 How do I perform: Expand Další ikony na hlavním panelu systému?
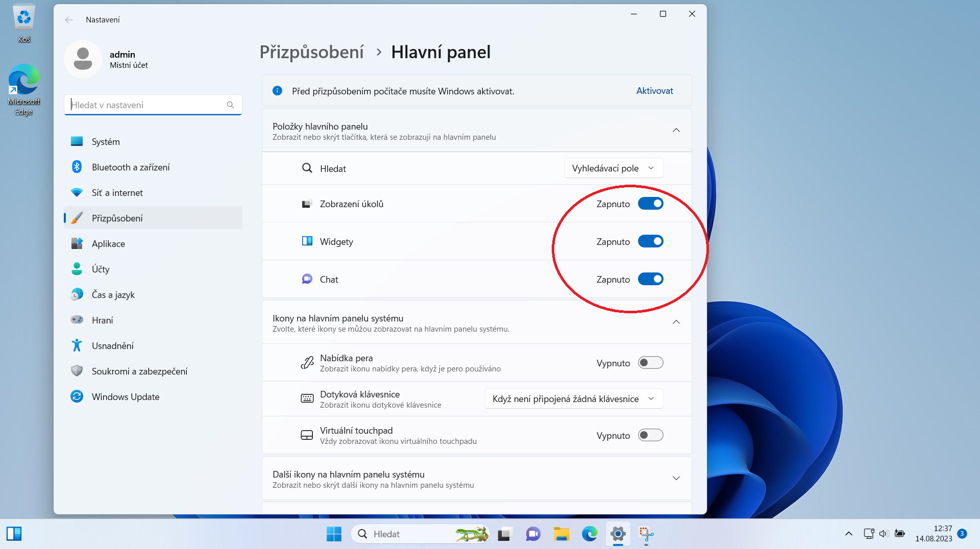(x=676, y=479)
